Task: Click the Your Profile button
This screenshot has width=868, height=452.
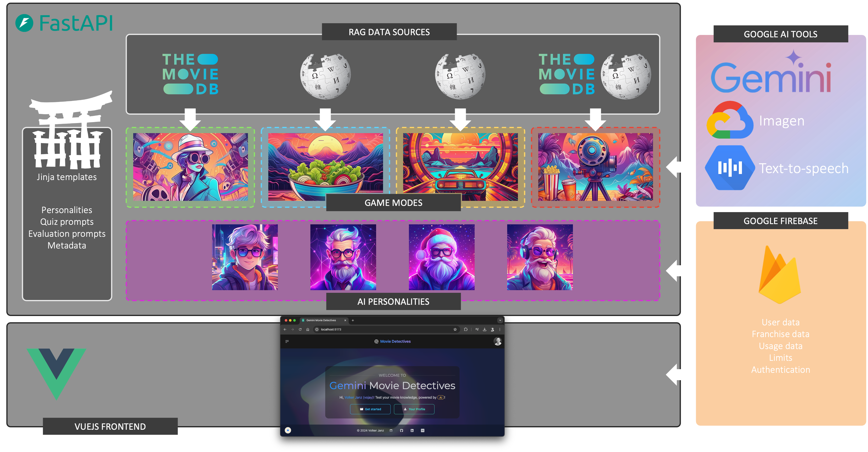Action: [x=414, y=409]
